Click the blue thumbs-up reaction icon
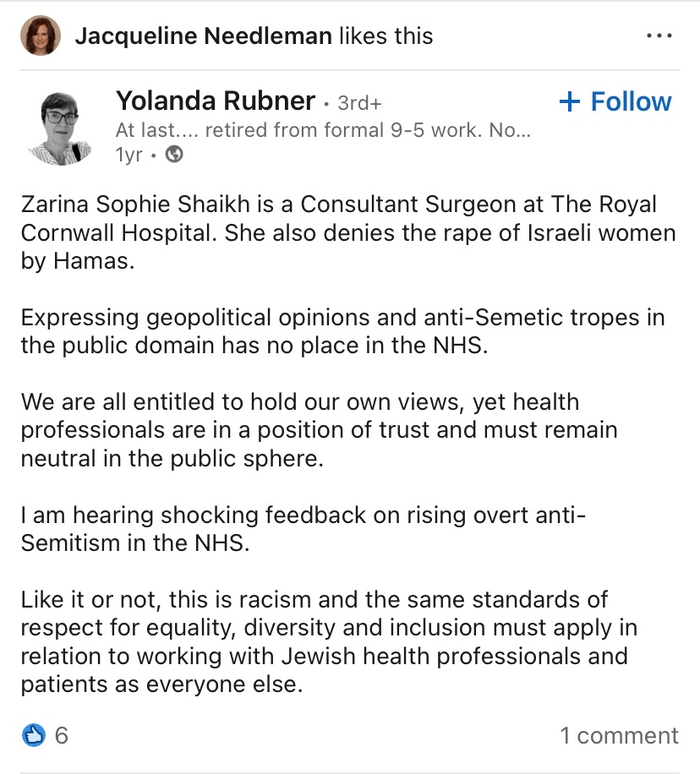700x774 pixels. point(34,735)
